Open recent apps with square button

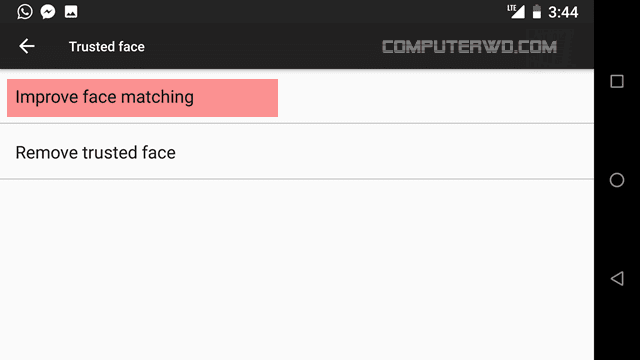click(x=617, y=81)
